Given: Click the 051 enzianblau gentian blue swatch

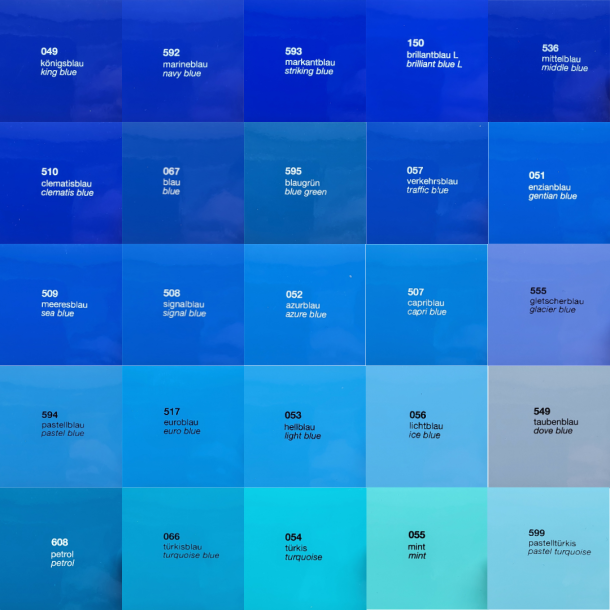Looking at the screenshot, I should [549, 183].
